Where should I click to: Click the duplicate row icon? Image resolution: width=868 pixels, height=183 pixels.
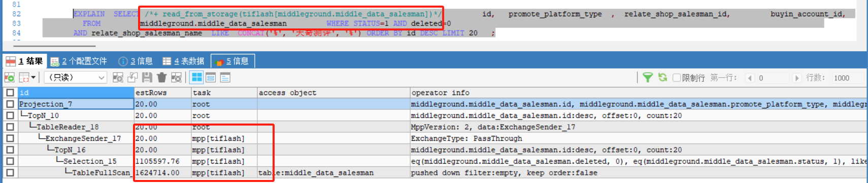point(132,77)
